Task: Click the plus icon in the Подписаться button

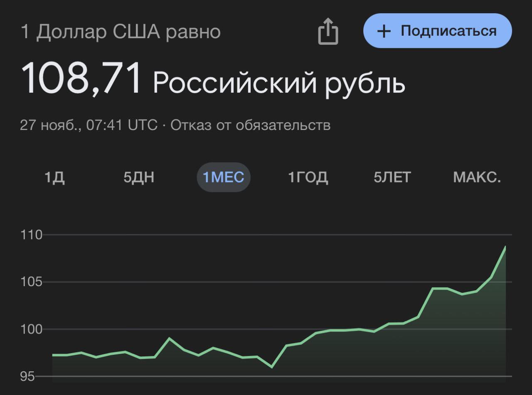Action: 384,31
